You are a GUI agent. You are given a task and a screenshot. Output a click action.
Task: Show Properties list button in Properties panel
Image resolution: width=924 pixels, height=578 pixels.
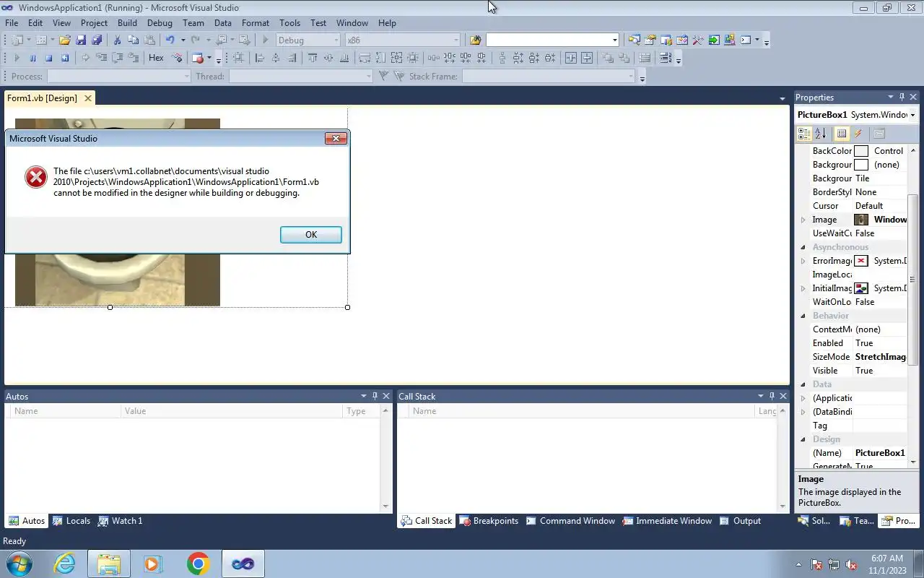pos(842,134)
